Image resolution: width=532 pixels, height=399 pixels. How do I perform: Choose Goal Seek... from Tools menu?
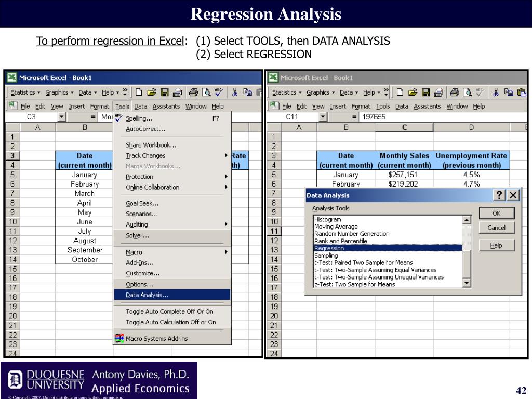point(172,203)
